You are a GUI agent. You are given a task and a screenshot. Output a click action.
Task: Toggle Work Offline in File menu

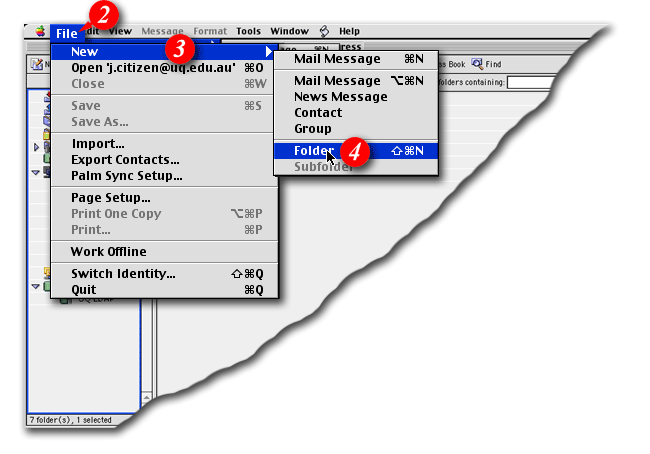click(x=108, y=251)
